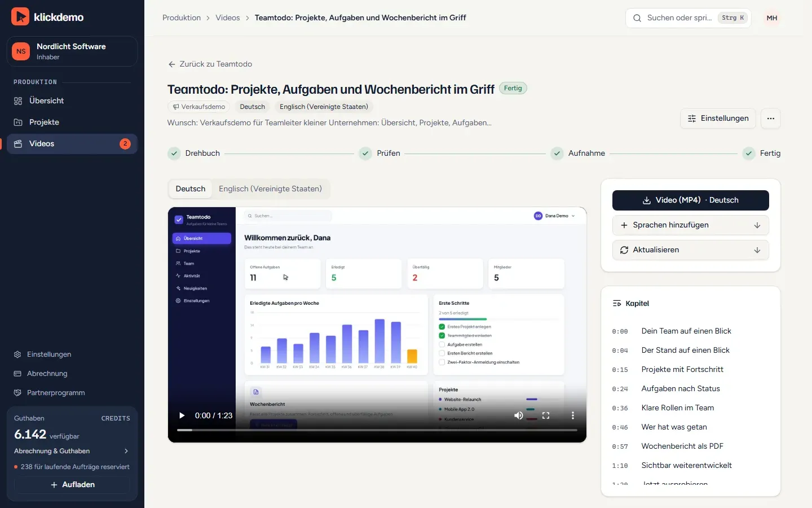Open video player overflow menu
Screen dimensions: 812x508
(573, 415)
